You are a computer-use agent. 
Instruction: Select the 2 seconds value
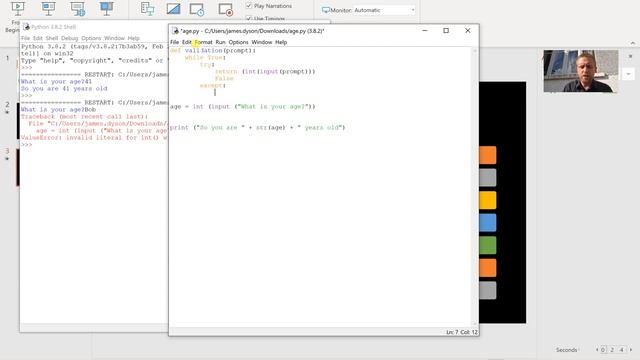612,350
